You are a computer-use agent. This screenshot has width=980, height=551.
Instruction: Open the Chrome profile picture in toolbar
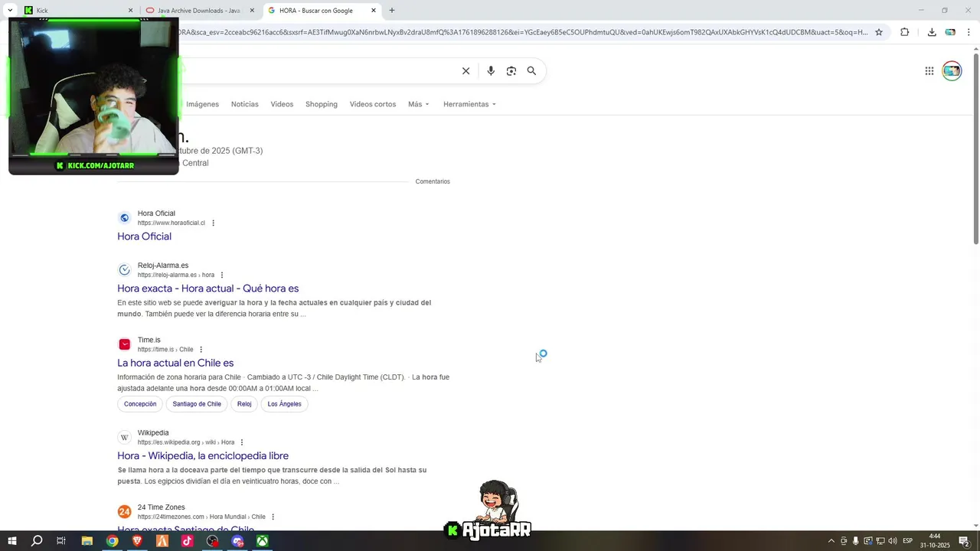pos(950,32)
